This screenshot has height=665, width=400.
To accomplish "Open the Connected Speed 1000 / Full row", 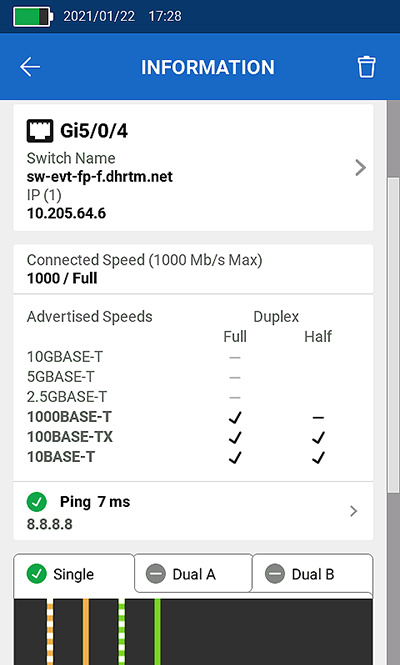I will 193,269.
